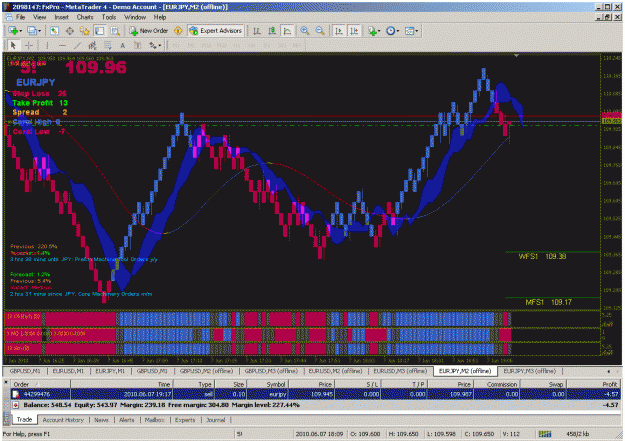Open the New Chart toolbar button
Image resolution: width=625 pixels, height=441 pixels.
[x=13, y=31]
